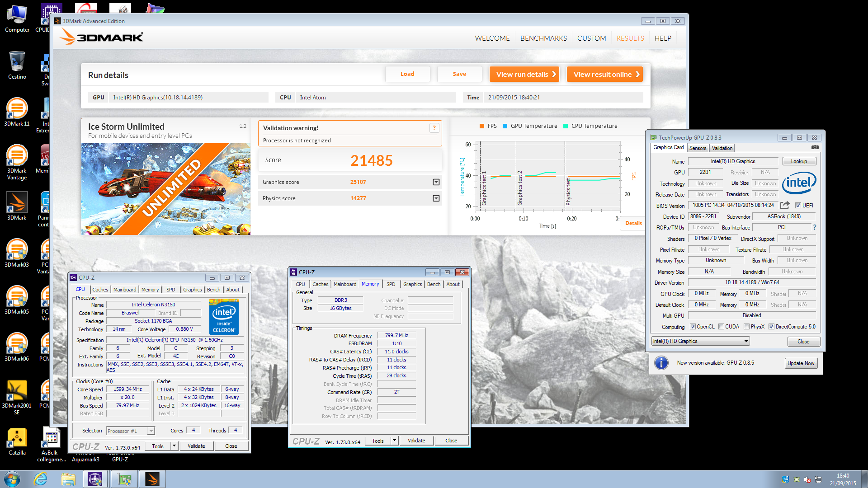
Task: Click the Load button in Run details
Action: coord(407,74)
